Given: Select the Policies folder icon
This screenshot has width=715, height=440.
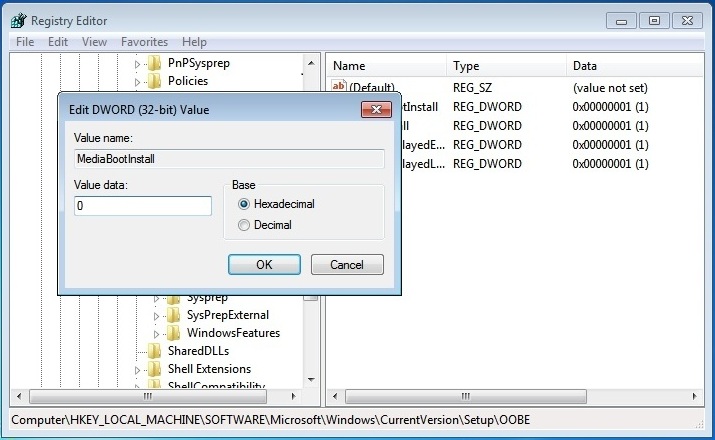Looking at the screenshot, I should (155, 81).
